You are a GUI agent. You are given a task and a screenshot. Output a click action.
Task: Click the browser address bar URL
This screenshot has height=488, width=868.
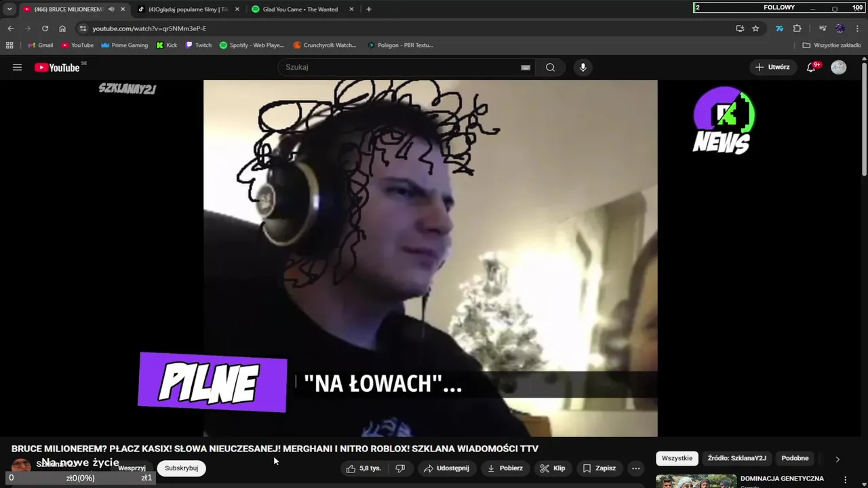click(x=149, y=28)
